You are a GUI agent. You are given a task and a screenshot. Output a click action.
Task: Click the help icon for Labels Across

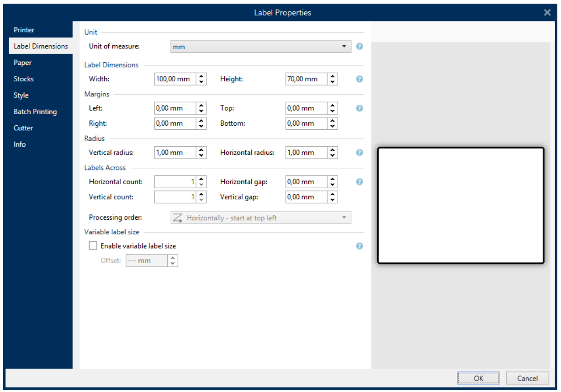click(360, 182)
